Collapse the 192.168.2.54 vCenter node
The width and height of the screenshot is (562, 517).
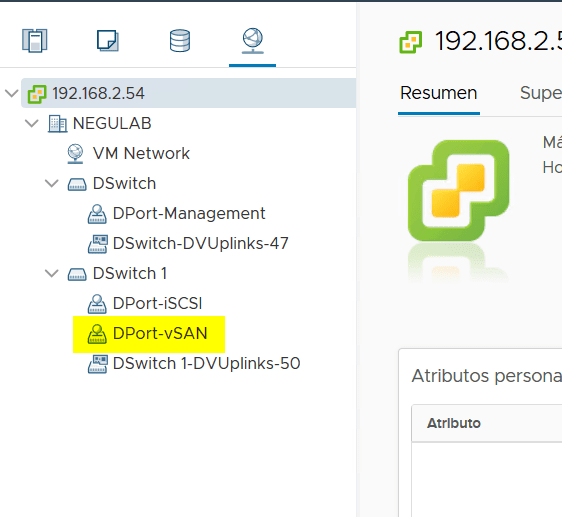click(x=11, y=94)
